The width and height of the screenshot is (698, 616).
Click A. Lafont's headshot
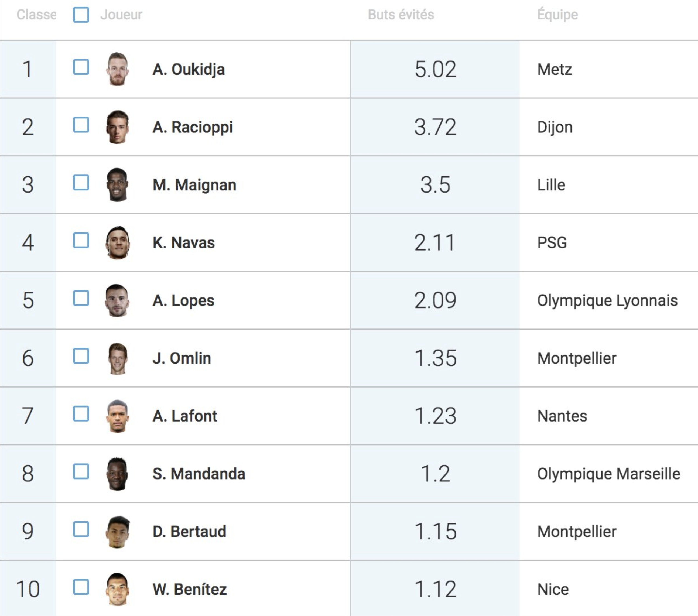click(x=118, y=416)
